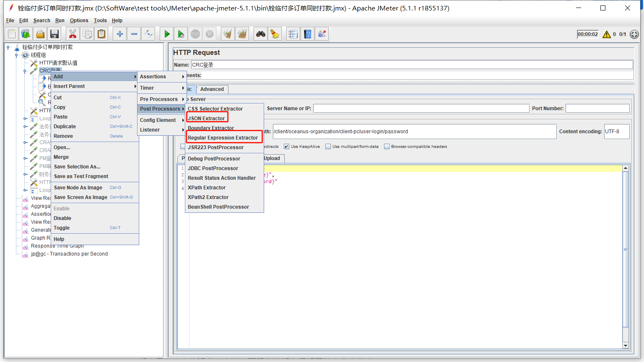Select the Post Processors menu entry
The height and width of the screenshot is (362, 644).
[162, 109]
